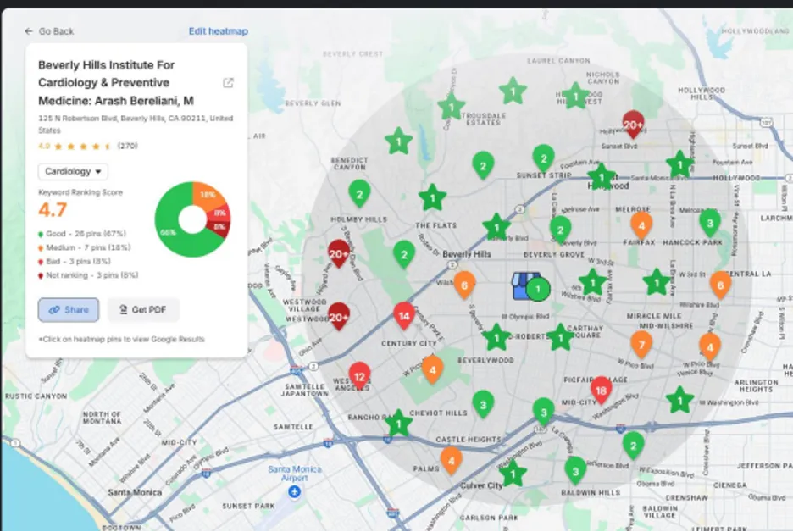Click the green star pin above The Flats

pyautogui.click(x=432, y=198)
